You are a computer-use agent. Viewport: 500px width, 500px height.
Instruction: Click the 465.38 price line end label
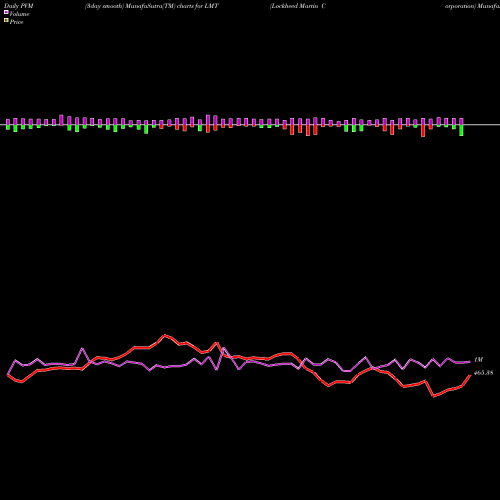pos(483,373)
